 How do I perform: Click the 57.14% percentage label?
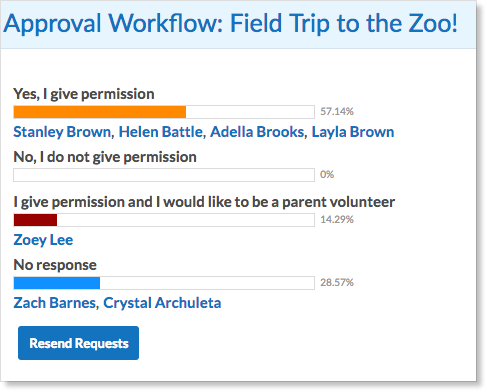click(x=337, y=111)
